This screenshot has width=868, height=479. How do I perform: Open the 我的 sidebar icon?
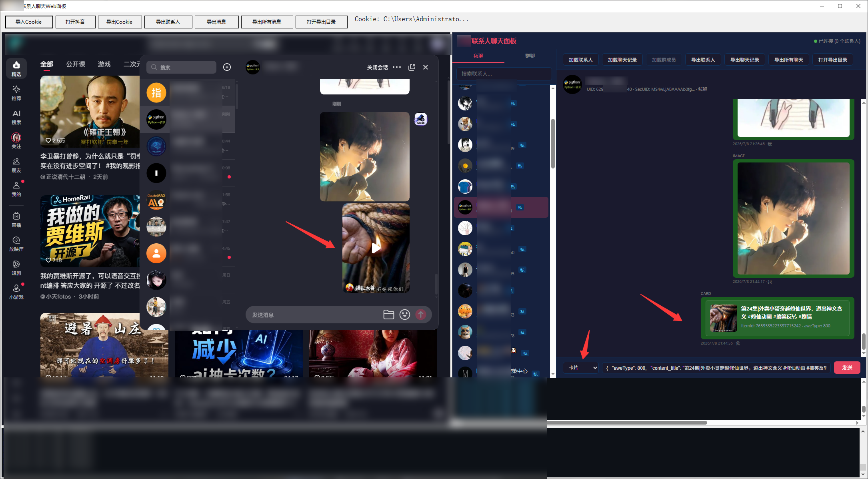(16, 189)
